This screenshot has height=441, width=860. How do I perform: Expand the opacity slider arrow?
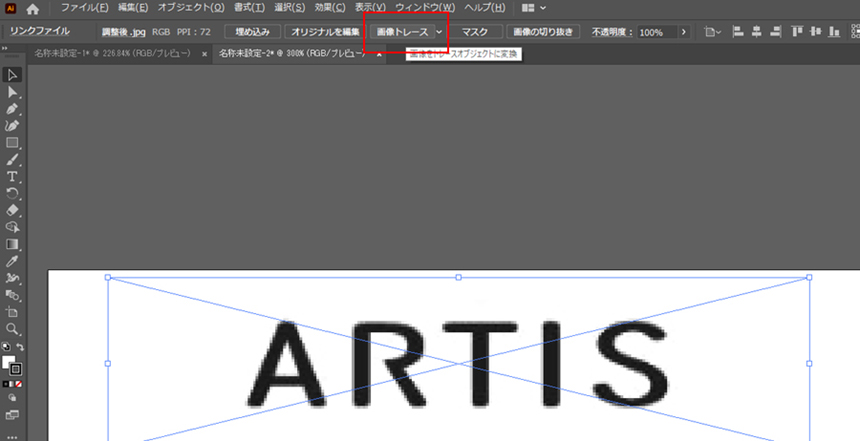click(683, 32)
